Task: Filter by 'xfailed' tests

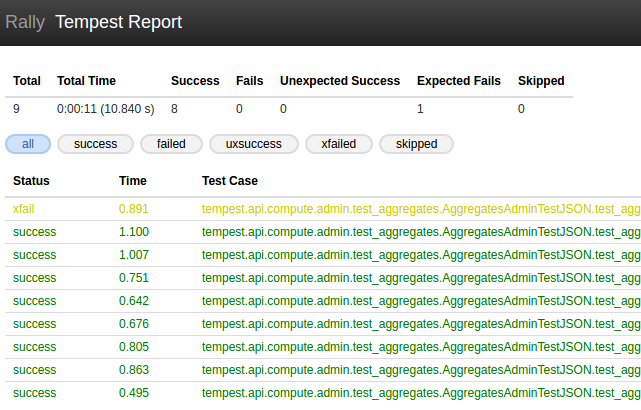Action: tap(338, 144)
